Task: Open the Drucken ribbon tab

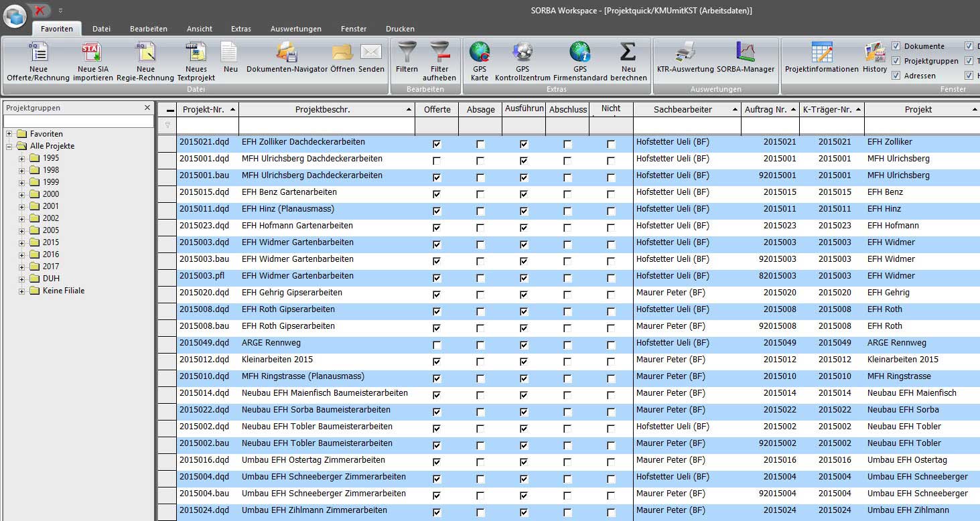Action: pyautogui.click(x=400, y=29)
